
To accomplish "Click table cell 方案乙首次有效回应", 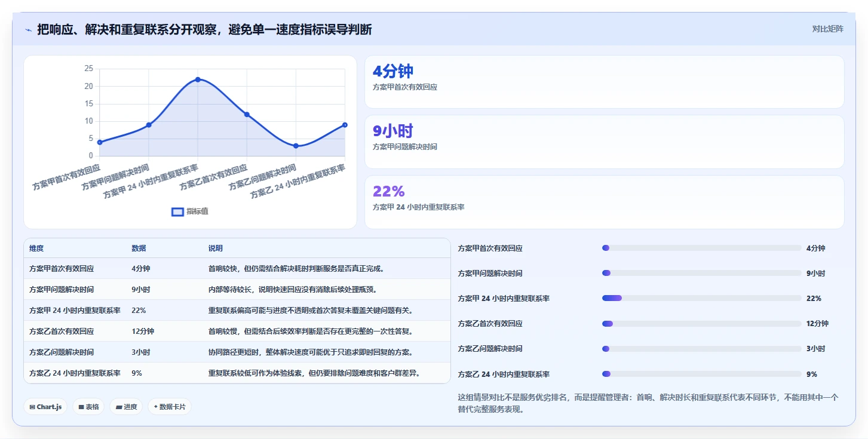I will click(x=62, y=331).
